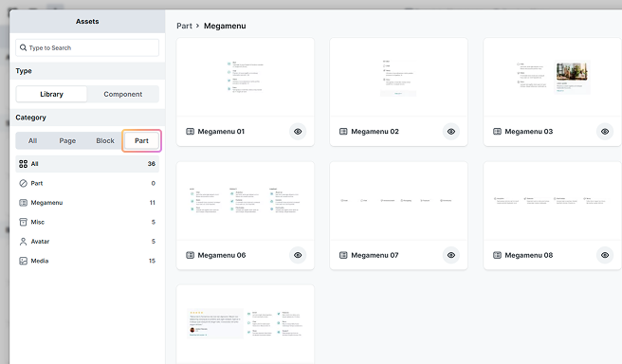Preview Megamenu 07 with eye button

pos(451,255)
